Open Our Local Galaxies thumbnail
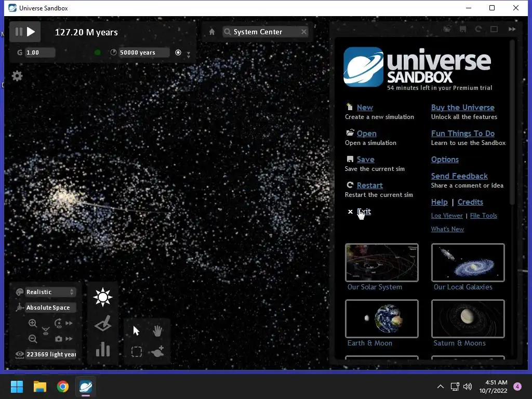532x399 pixels. pos(468,262)
